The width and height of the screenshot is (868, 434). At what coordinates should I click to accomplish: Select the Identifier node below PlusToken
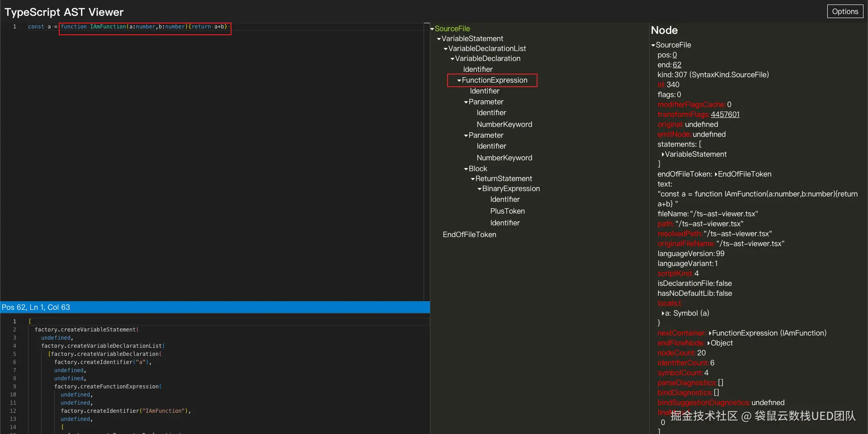pos(505,223)
